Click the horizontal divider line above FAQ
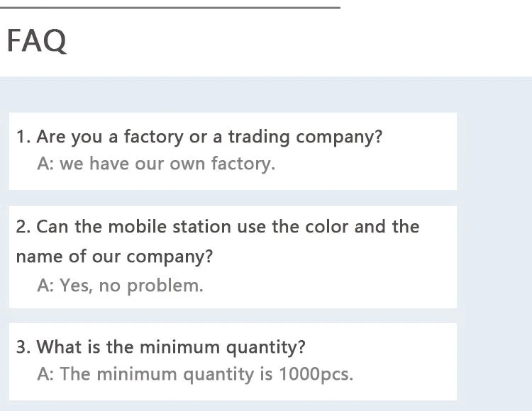This screenshot has width=532, height=411. 170,8
